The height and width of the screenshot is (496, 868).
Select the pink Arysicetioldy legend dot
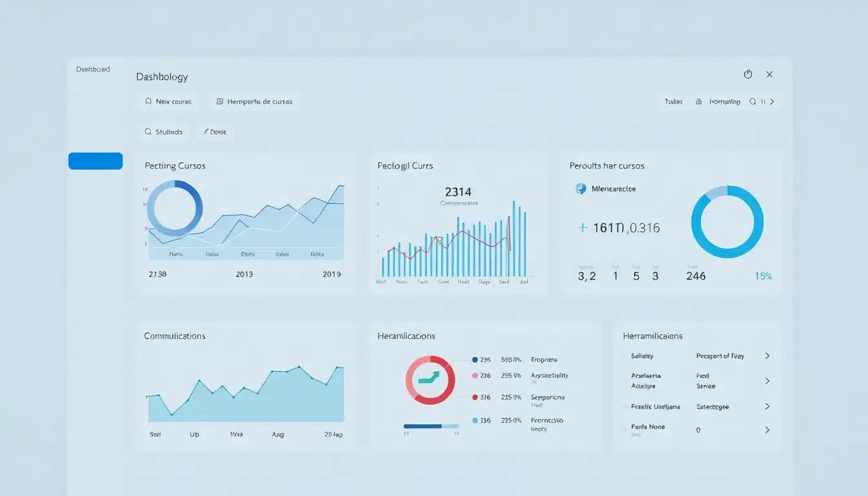click(475, 375)
